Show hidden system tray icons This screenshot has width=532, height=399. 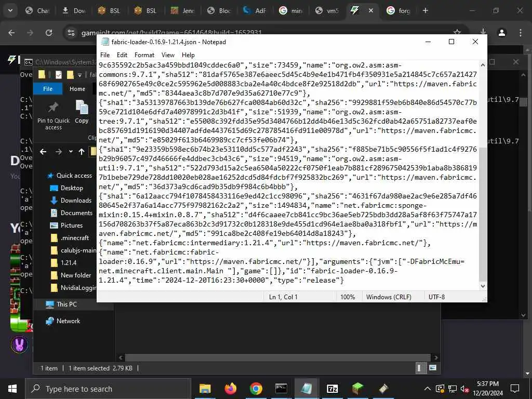[428, 389]
